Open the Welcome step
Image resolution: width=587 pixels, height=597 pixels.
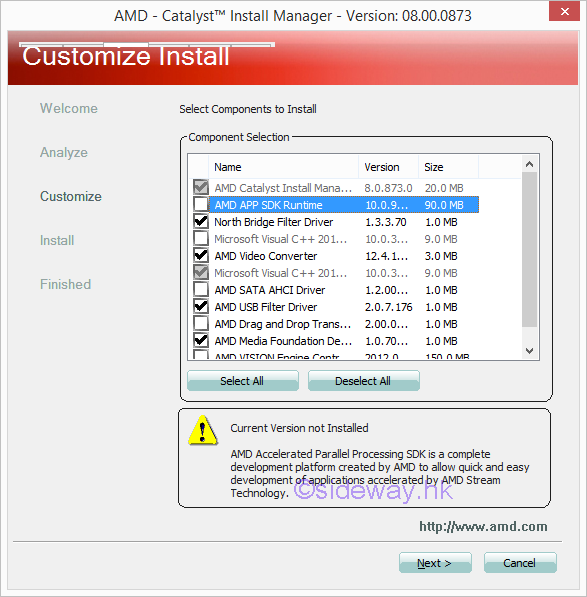(69, 108)
